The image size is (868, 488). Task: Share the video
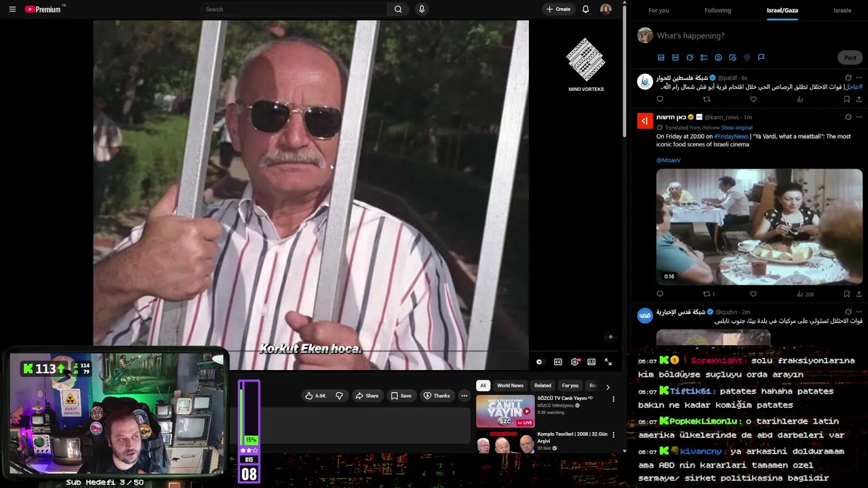click(x=367, y=396)
